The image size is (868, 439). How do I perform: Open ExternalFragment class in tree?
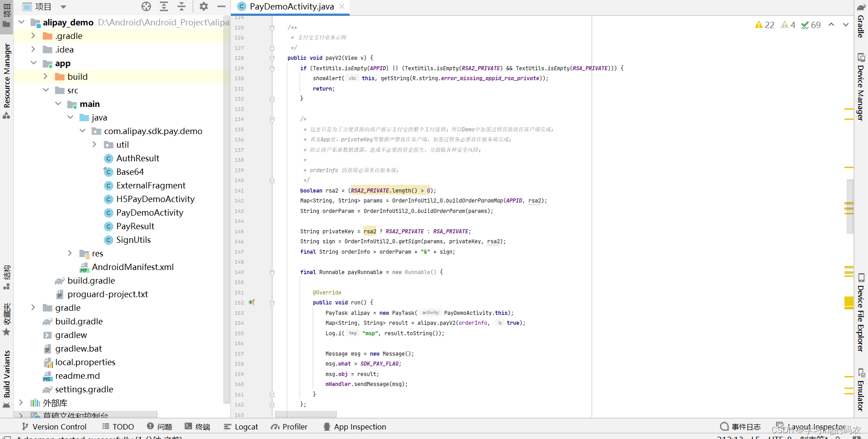tap(151, 185)
